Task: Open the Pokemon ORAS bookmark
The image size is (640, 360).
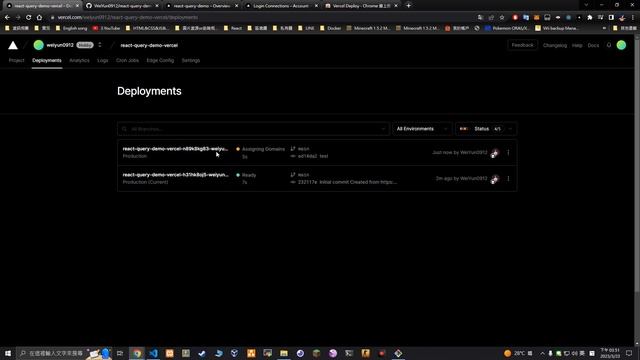Action: (507, 28)
